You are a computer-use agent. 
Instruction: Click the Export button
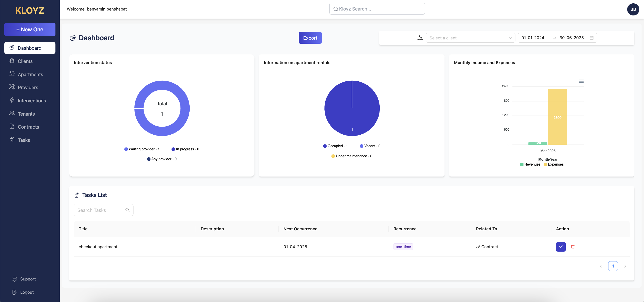pos(310,38)
